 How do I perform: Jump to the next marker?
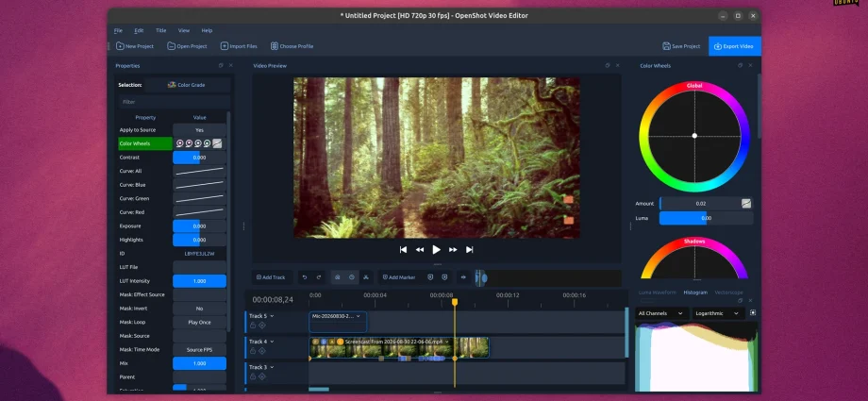tap(444, 277)
